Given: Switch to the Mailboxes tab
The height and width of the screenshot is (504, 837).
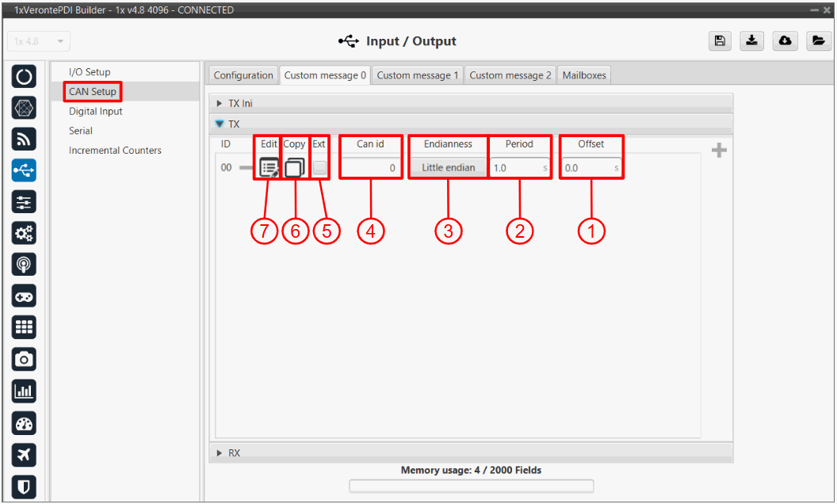Looking at the screenshot, I should pos(584,75).
